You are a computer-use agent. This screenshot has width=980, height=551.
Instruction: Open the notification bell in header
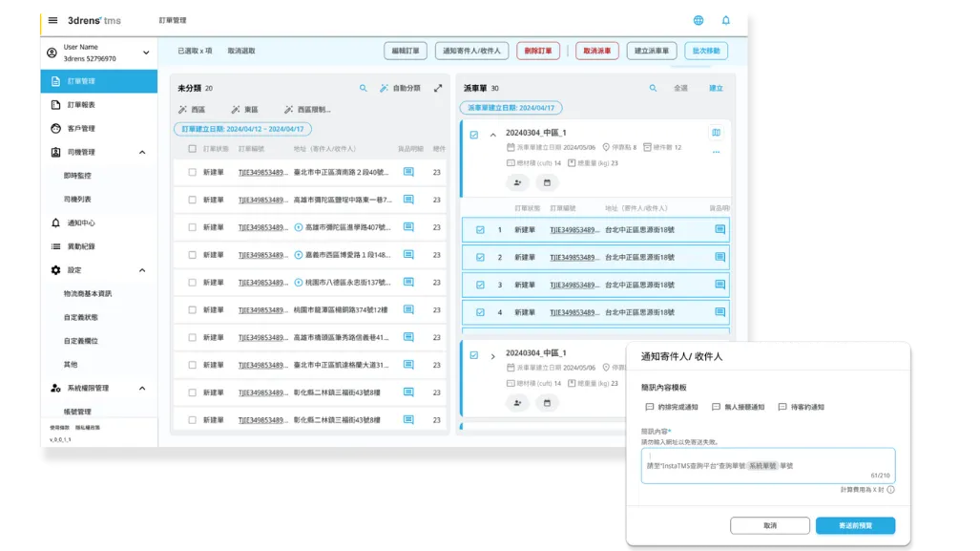coord(725,20)
